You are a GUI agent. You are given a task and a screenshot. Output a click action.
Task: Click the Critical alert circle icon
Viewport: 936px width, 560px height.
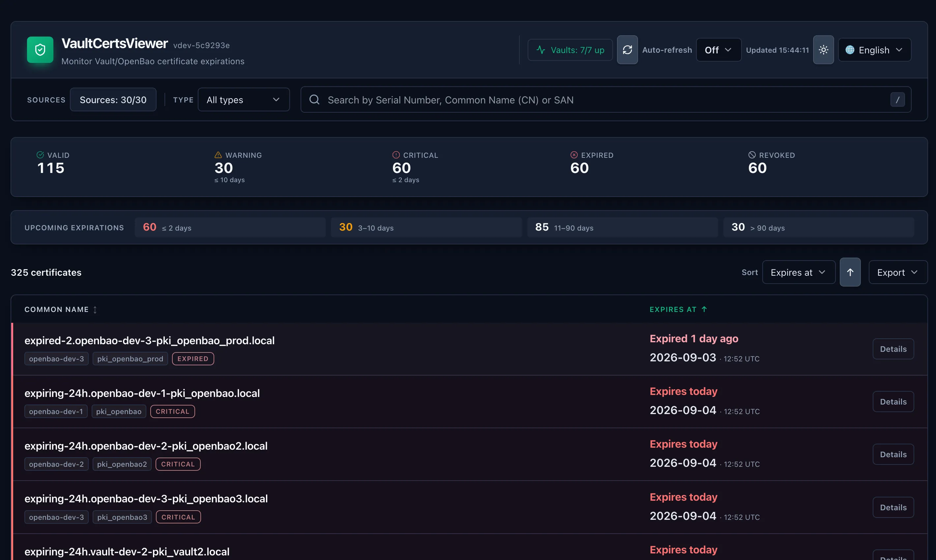click(x=396, y=155)
